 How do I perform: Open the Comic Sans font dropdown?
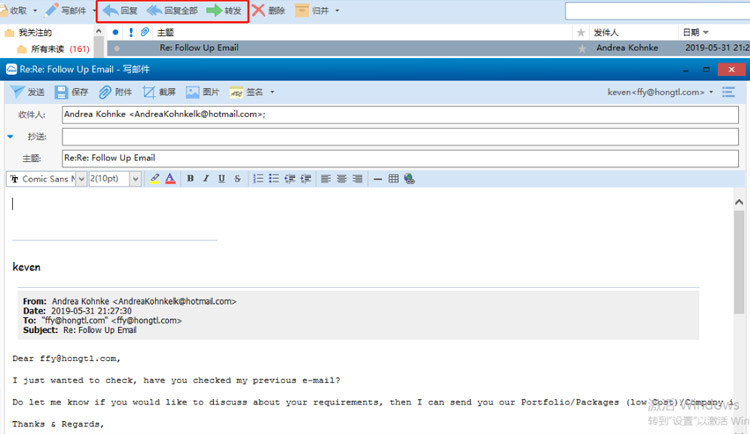click(x=47, y=179)
